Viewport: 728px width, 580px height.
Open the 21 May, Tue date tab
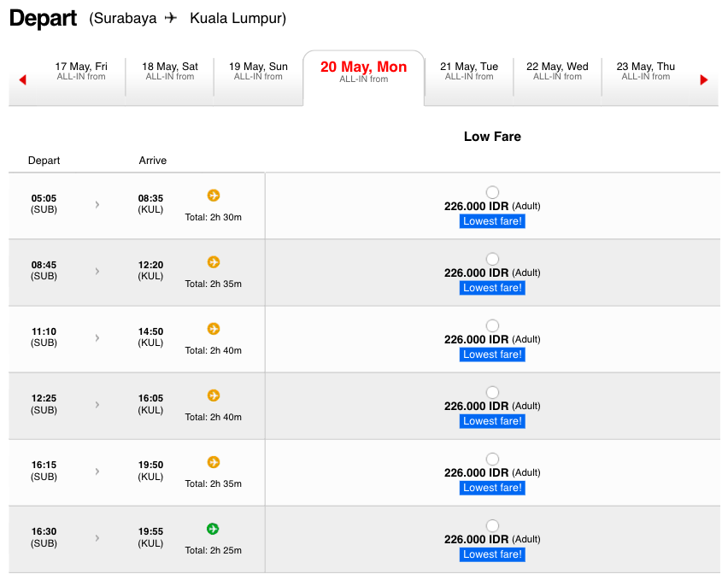(x=469, y=71)
